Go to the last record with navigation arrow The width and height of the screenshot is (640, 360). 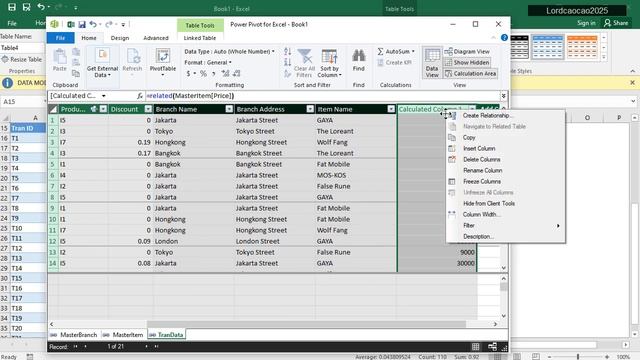pyautogui.click(x=156, y=347)
